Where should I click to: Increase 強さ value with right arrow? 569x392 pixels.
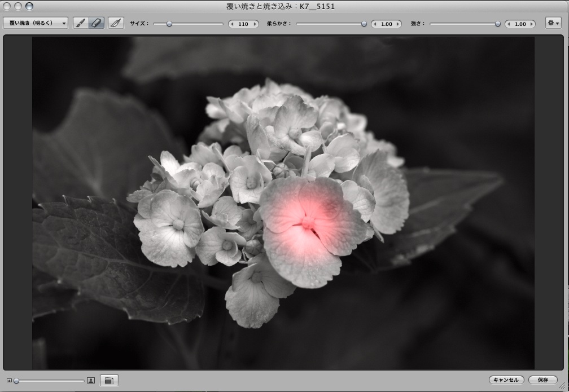click(x=532, y=24)
